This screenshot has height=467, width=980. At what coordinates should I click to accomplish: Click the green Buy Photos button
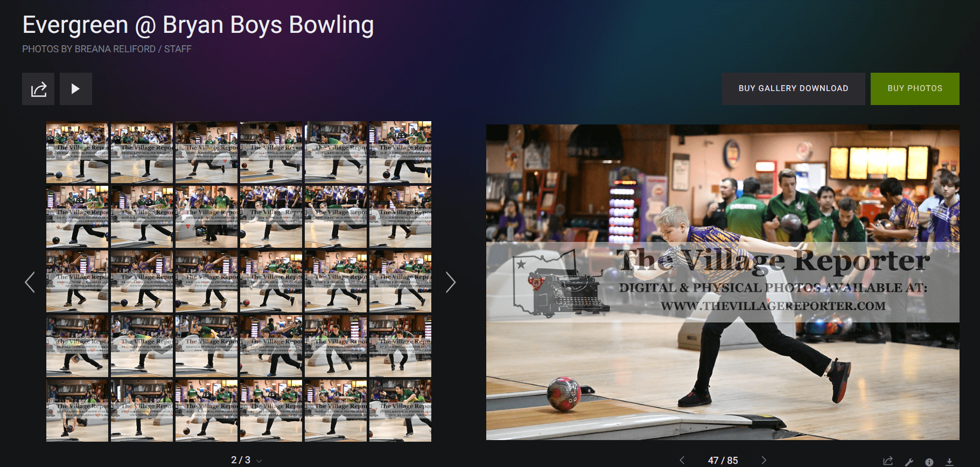[914, 88]
